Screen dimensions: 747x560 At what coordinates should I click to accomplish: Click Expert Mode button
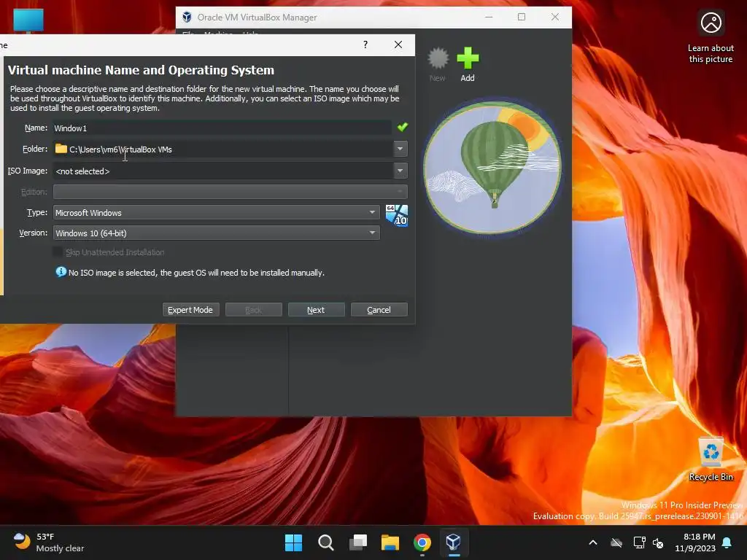190,309
